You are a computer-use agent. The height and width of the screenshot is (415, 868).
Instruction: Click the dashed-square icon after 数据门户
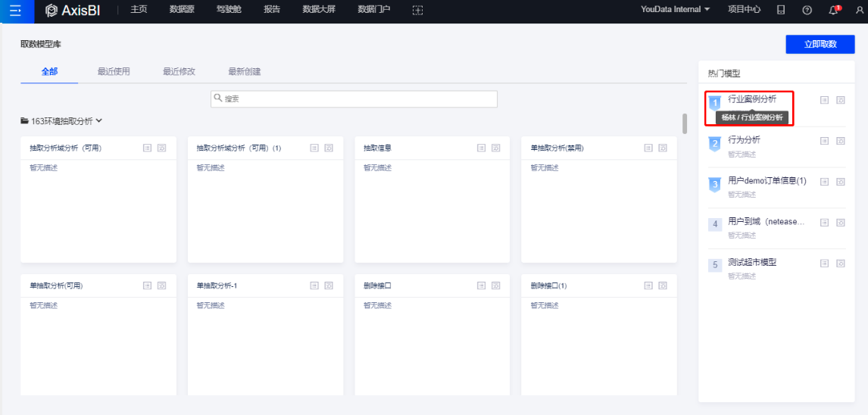tap(418, 10)
